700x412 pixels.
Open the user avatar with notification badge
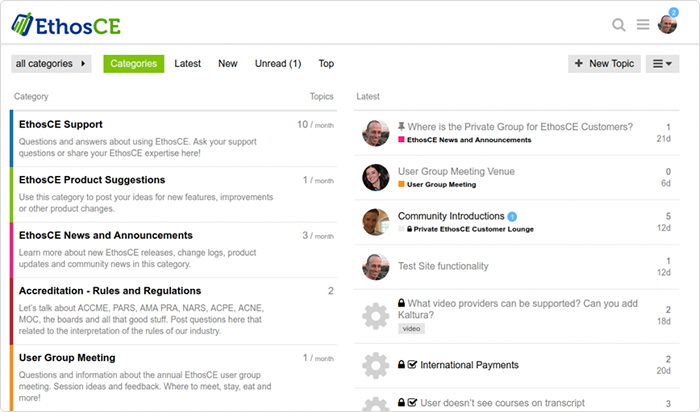coord(667,24)
